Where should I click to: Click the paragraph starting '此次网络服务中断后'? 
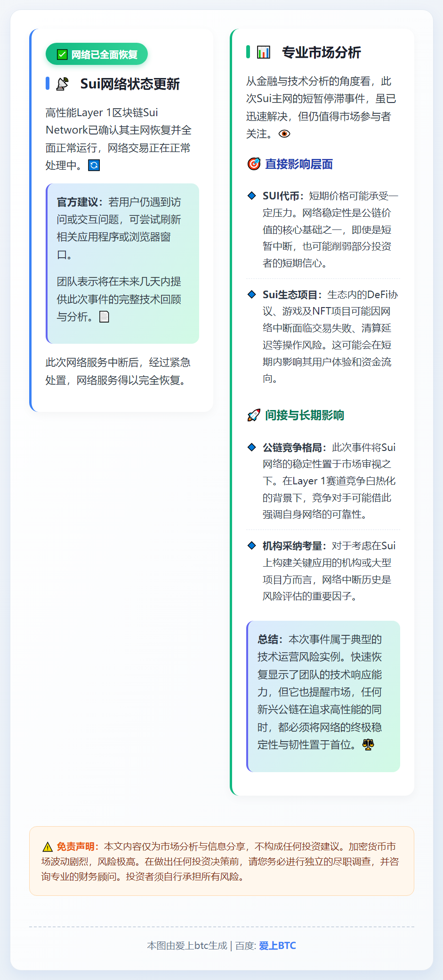point(119,371)
